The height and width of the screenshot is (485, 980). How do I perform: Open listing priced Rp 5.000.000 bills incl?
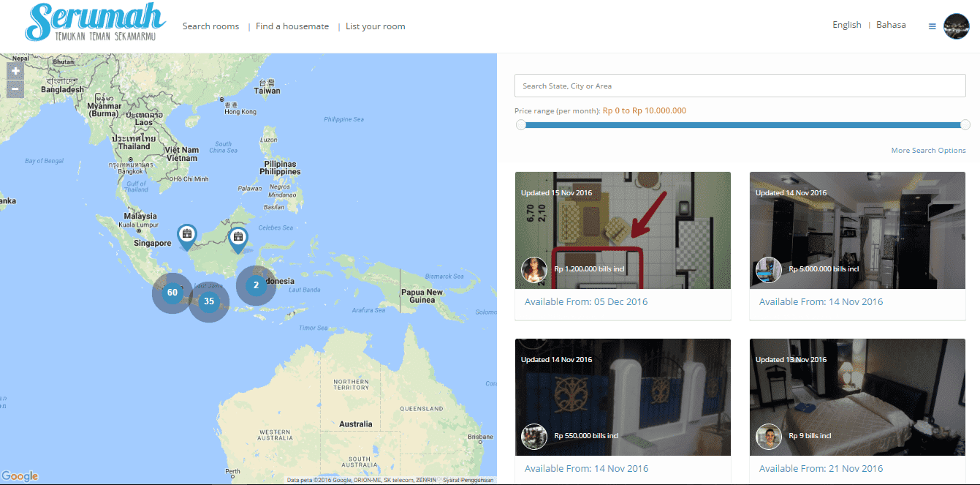[x=857, y=230]
